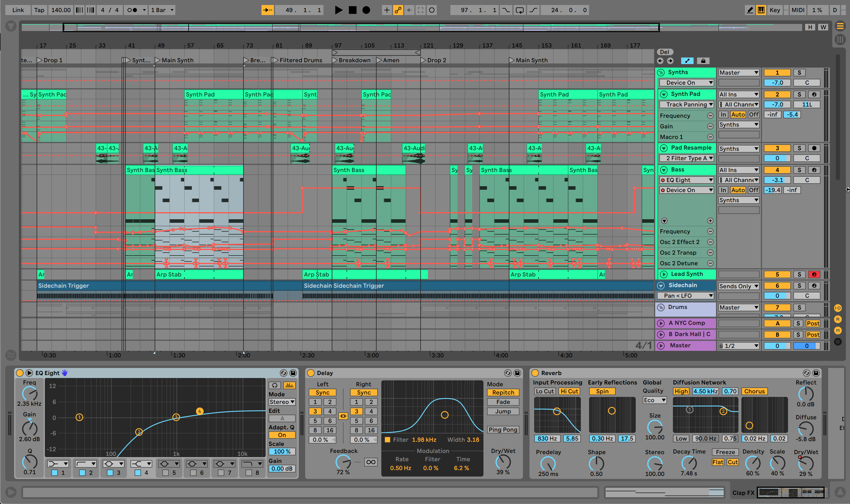Select the Delay Fade mode button
The width and height of the screenshot is (850, 504).
503,402
